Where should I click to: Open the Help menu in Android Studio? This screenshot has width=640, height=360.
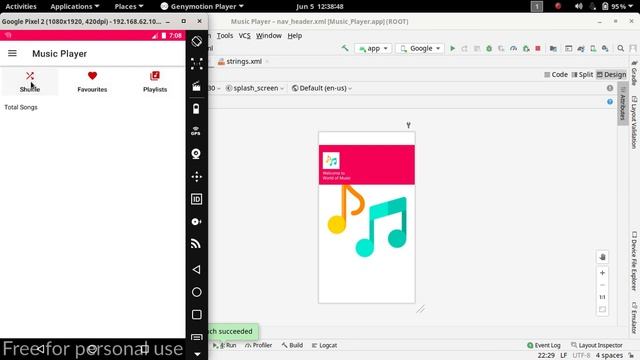pyautogui.click(x=294, y=36)
